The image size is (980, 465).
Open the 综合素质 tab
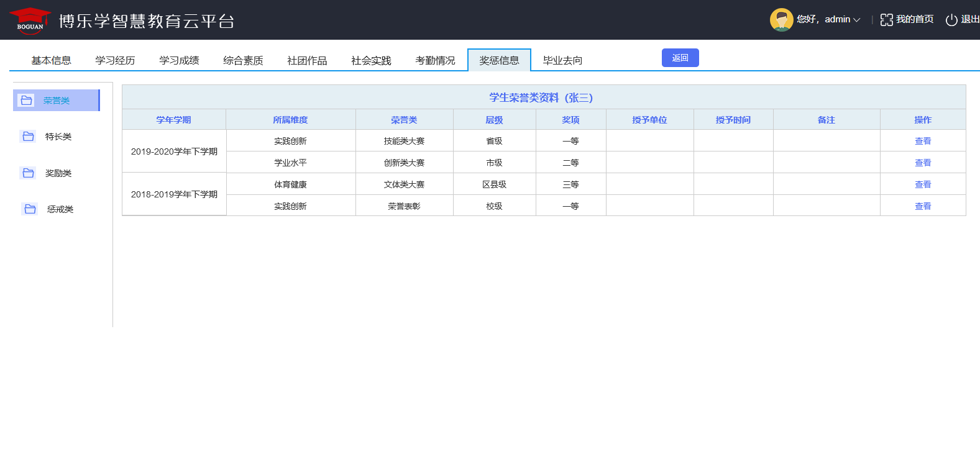click(x=243, y=60)
